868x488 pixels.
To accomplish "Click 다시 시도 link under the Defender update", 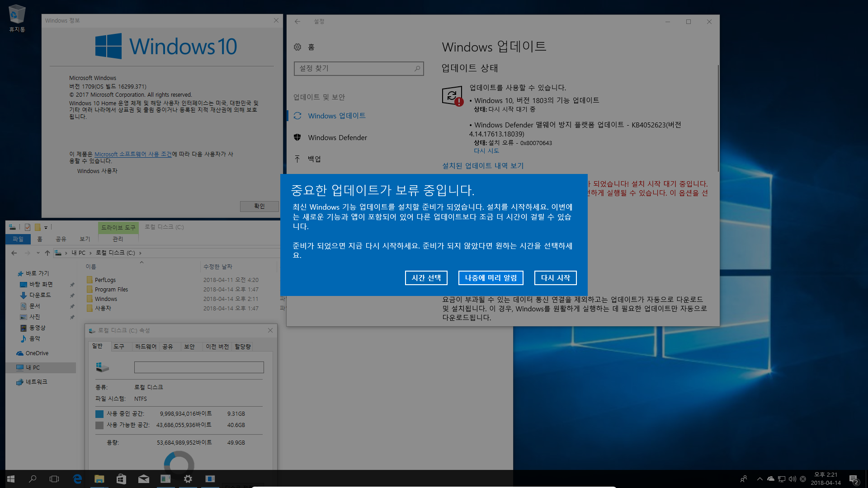I will (486, 151).
